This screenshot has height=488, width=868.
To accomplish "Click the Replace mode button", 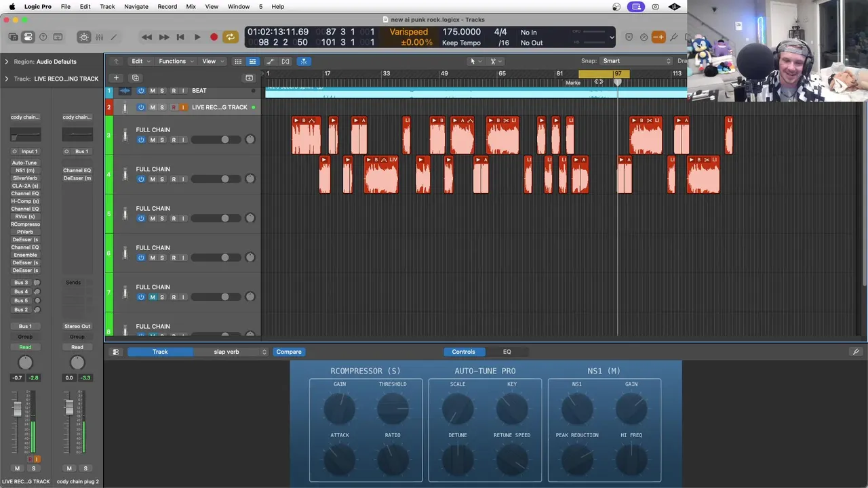I will pyautogui.click(x=629, y=37).
